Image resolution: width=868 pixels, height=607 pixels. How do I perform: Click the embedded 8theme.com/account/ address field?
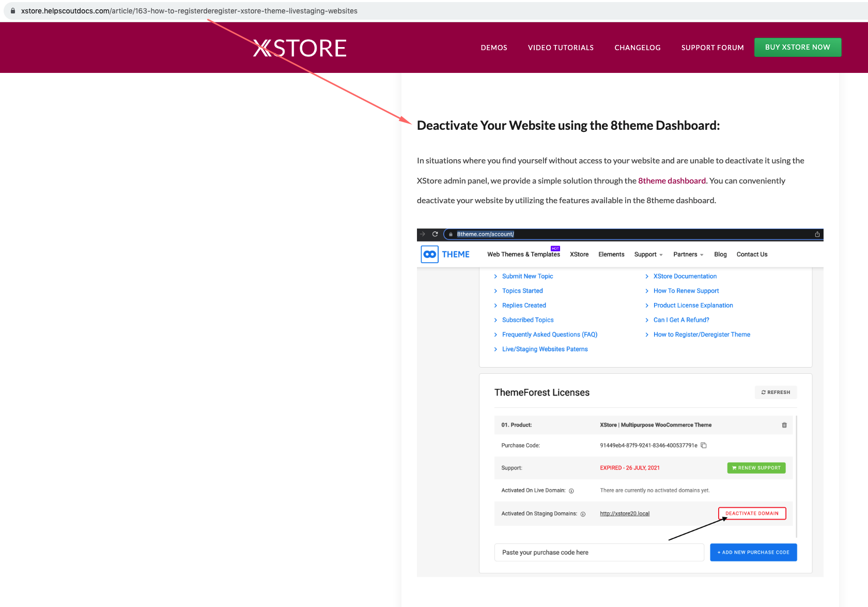tap(633, 234)
